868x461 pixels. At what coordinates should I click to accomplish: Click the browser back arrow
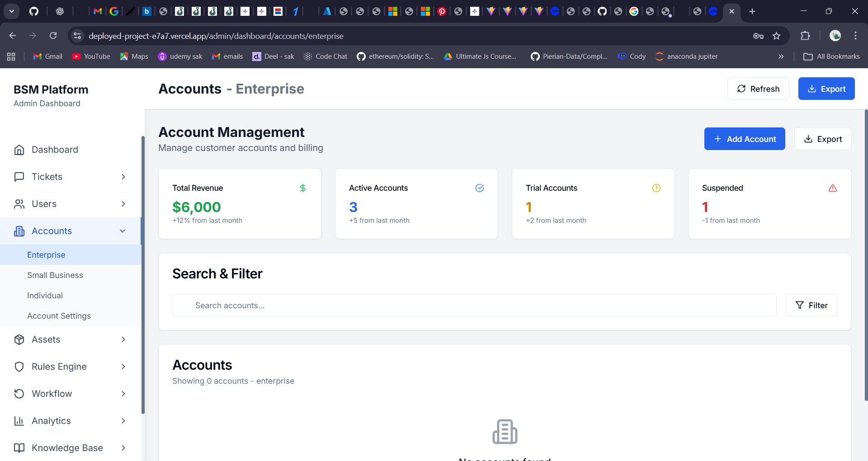pyautogui.click(x=13, y=36)
